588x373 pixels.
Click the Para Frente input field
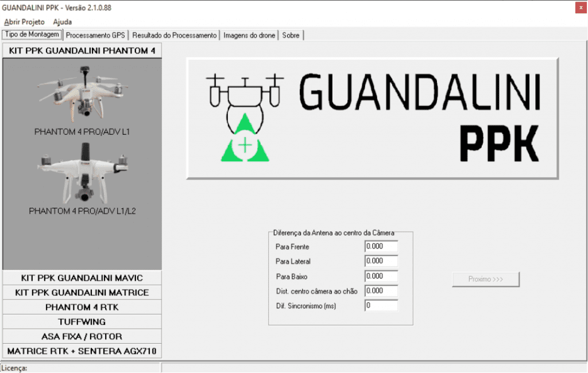[381, 247]
